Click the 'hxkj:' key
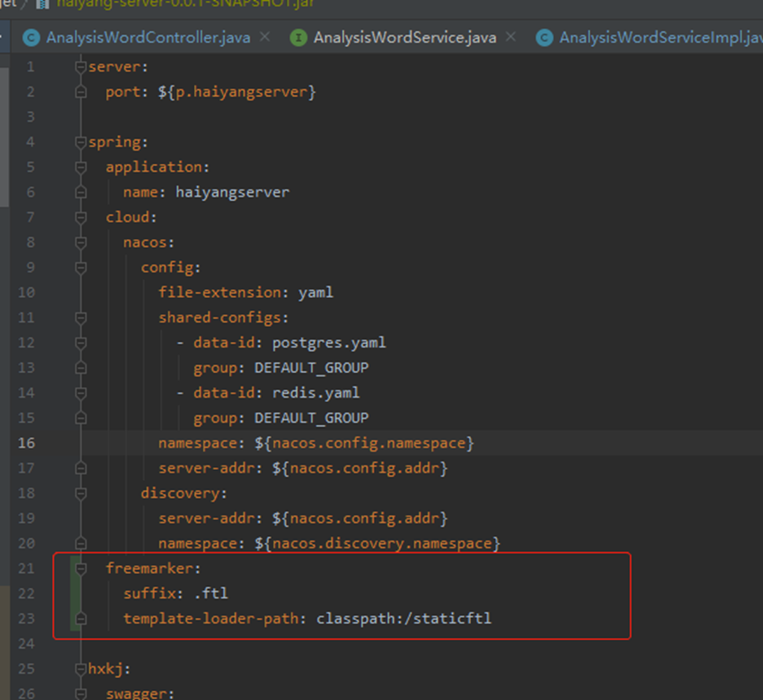Screen dimensions: 763x700 pos(109,669)
